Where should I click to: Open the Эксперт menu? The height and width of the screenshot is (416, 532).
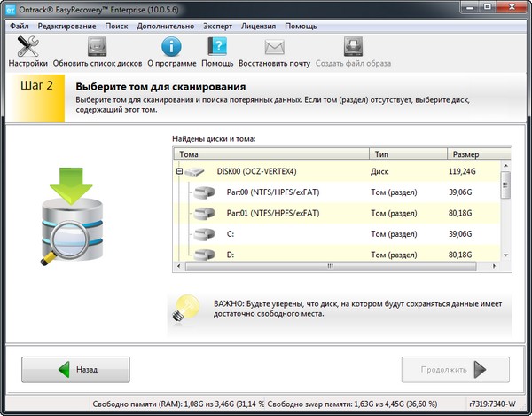click(x=218, y=27)
